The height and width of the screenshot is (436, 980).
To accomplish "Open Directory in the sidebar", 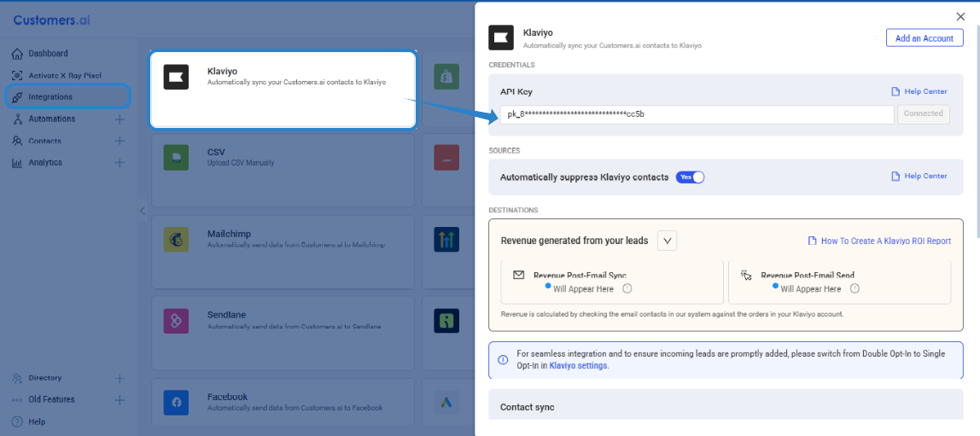I will pyautogui.click(x=44, y=378).
